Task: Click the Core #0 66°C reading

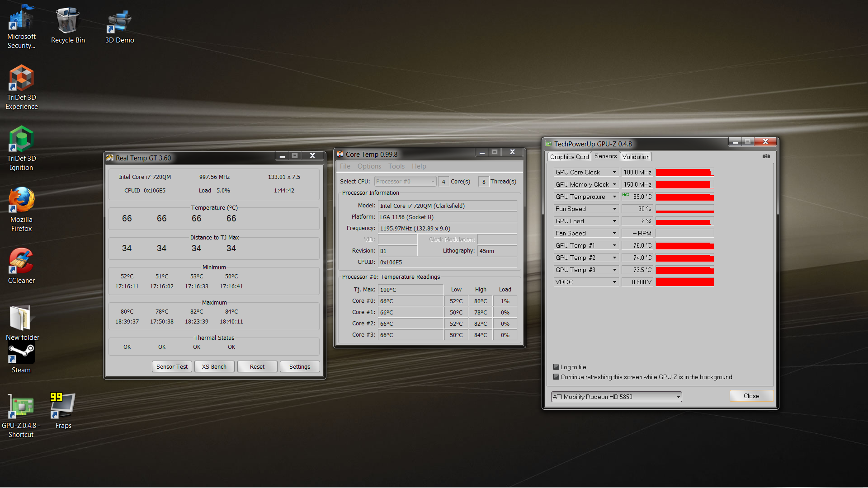Action: 410,301
